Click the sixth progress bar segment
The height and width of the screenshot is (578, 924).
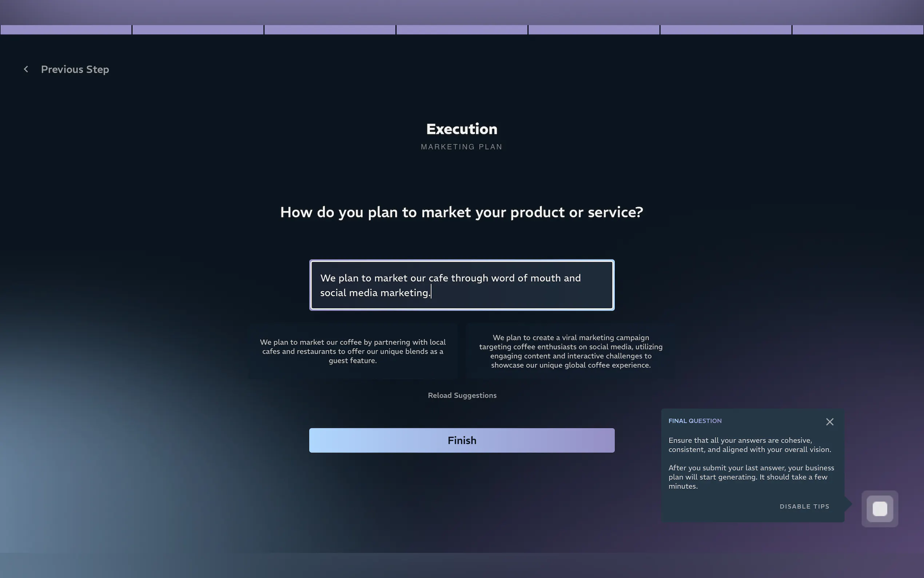(725, 29)
